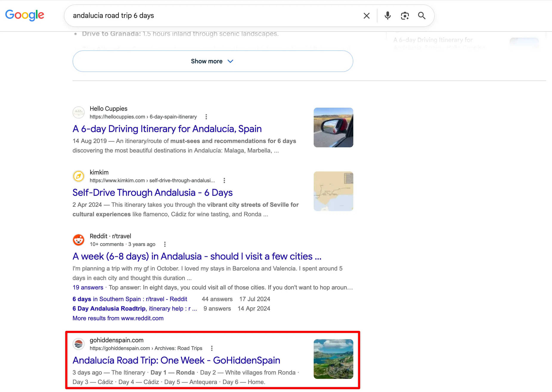The height and width of the screenshot is (392, 552).
Task: Click the Reddit · r/travel source label
Action: pyautogui.click(x=110, y=236)
